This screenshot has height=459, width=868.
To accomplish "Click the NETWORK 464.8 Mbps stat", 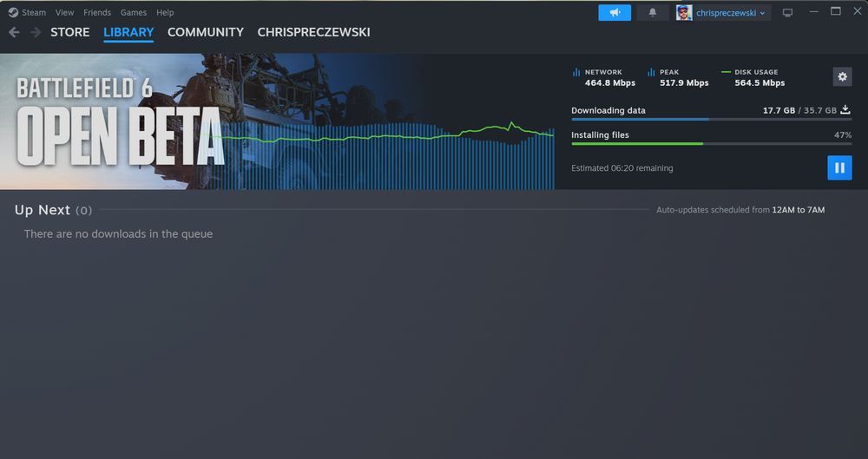I will (x=603, y=77).
